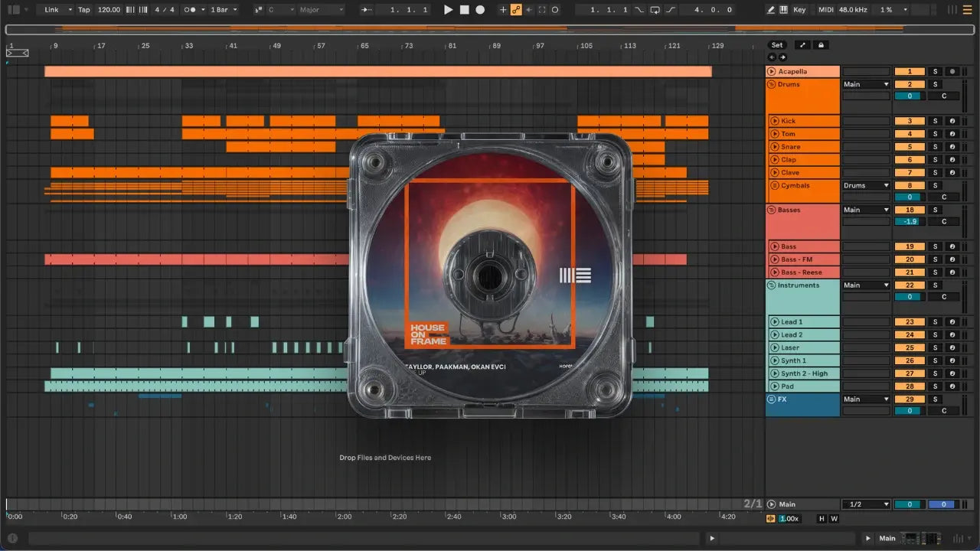Click the arrangement overview bar
Screen dimensions: 980x551
(x=490, y=30)
